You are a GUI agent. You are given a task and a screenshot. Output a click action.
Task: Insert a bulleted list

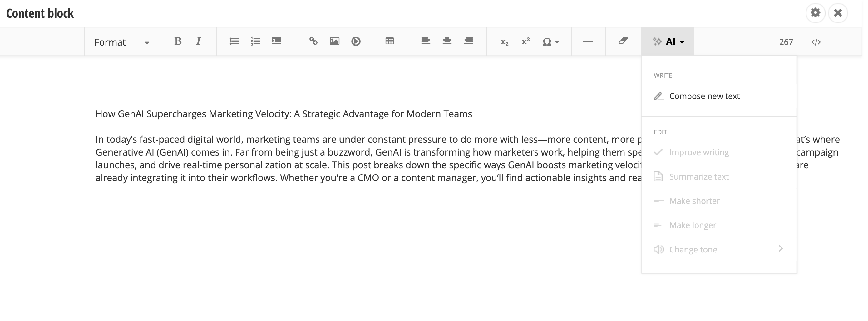234,41
